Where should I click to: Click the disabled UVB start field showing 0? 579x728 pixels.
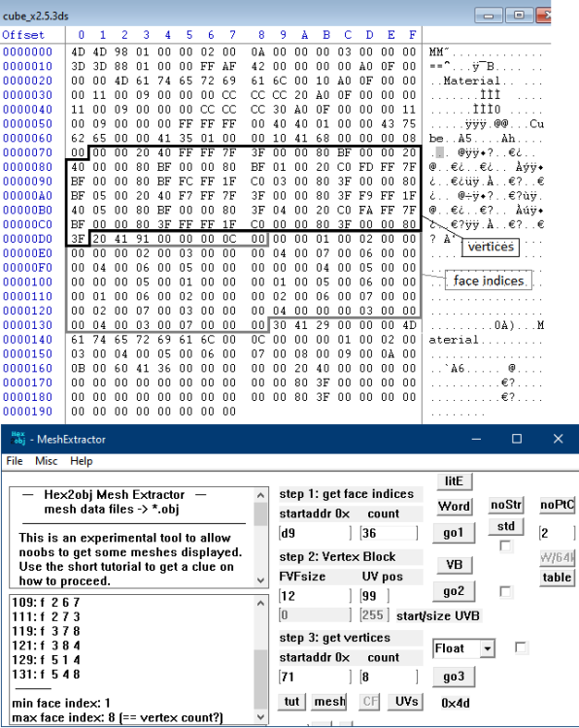coord(315,615)
